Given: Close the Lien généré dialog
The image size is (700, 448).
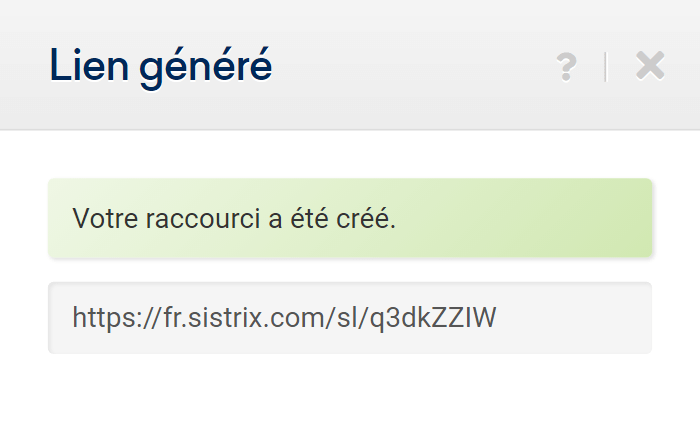Looking at the screenshot, I should (650, 66).
